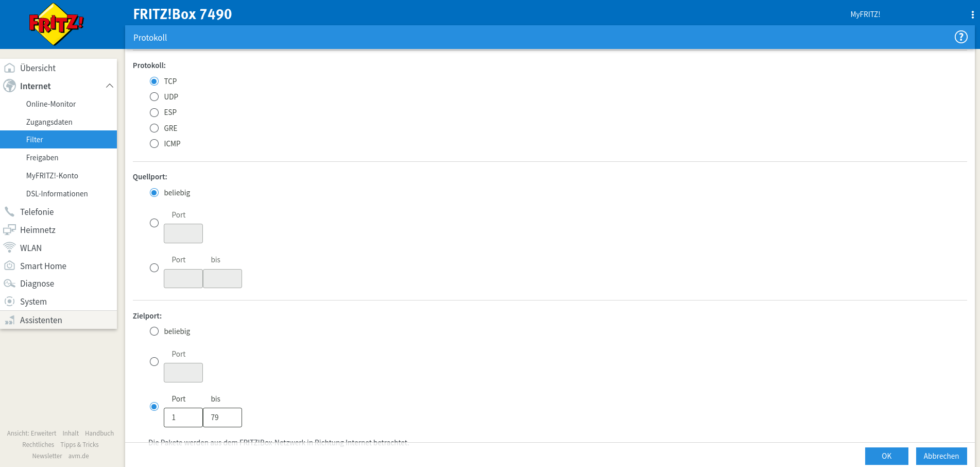Click the OK button

pyautogui.click(x=886, y=456)
